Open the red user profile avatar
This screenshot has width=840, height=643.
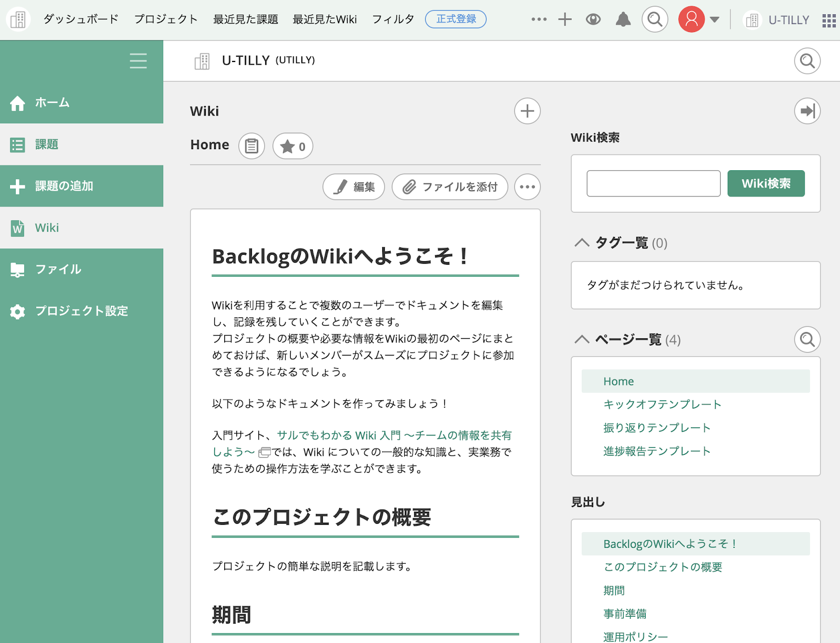point(691,19)
